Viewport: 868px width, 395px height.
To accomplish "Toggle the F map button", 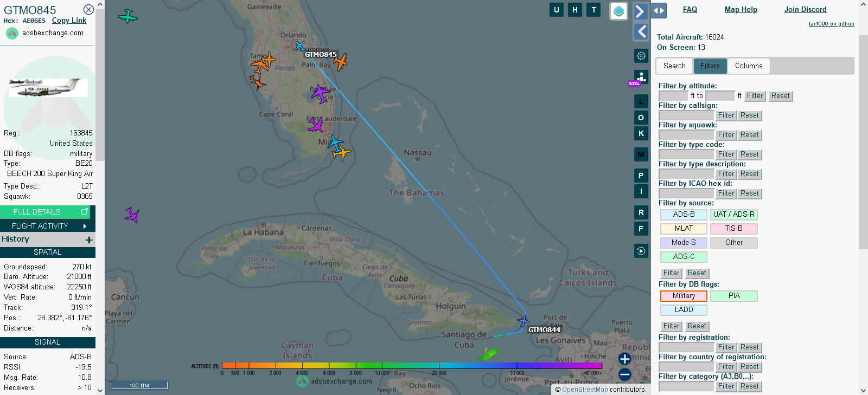I will click(x=641, y=229).
